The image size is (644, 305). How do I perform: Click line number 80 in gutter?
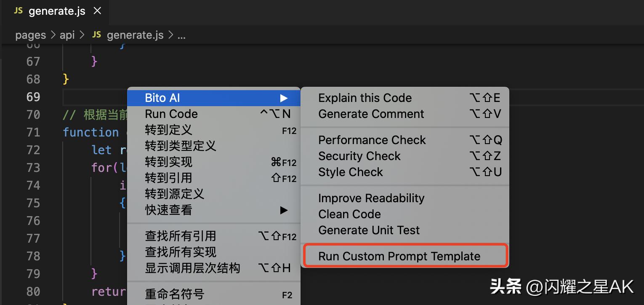(x=33, y=292)
